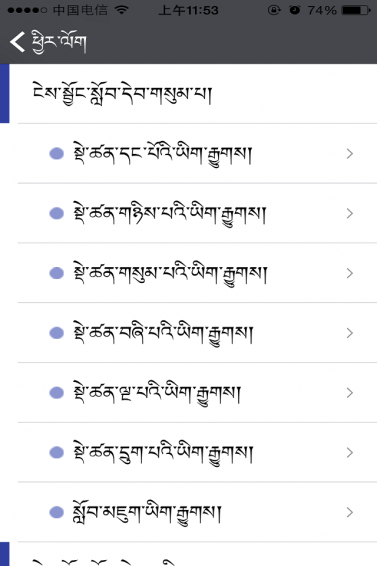Choose the སྡེ་ཚན་དང་པོའི་ཡིག་རྒྱུགས། text
The width and height of the screenshot is (377, 566).
pos(162,154)
